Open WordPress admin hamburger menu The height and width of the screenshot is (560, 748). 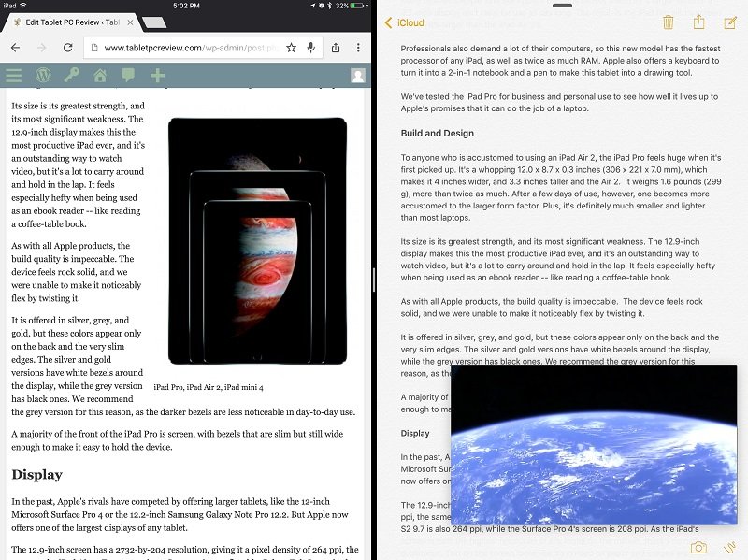(x=13, y=76)
